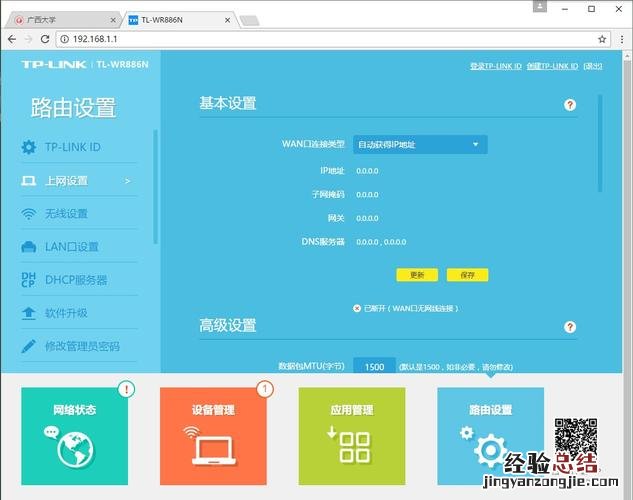Open LAN口设置 from the sidebar
Image resolution: width=633 pixels, height=500 pixels.
(70, 247)
